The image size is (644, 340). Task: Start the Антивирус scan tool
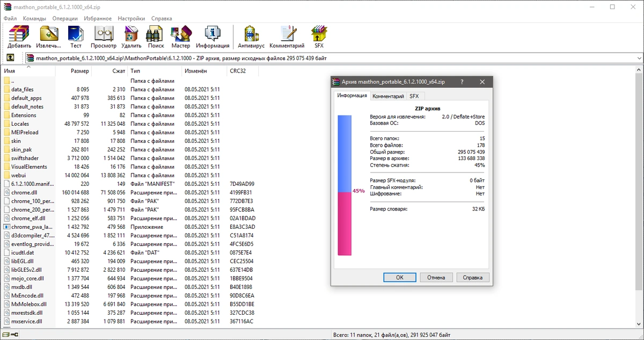click(252, 37)
